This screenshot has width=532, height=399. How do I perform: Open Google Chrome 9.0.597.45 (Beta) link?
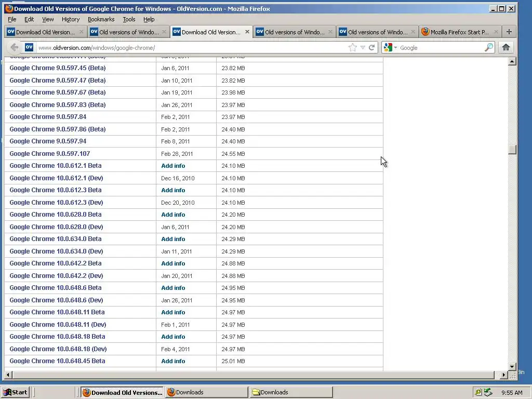[x=58, y=68]
